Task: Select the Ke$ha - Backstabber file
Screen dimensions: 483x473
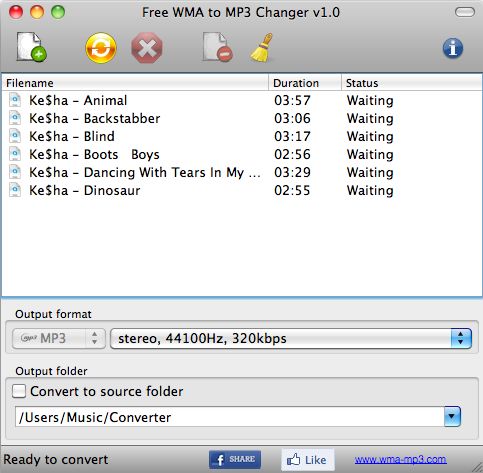Action: (241, 118)
